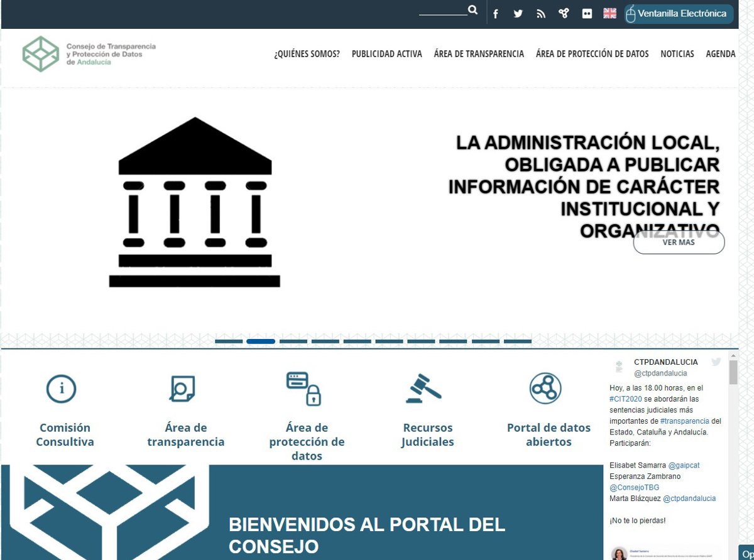Click the Consejo de Transparencia logo
The width and height of the screenshot is (754, 560).
point(89,54)
